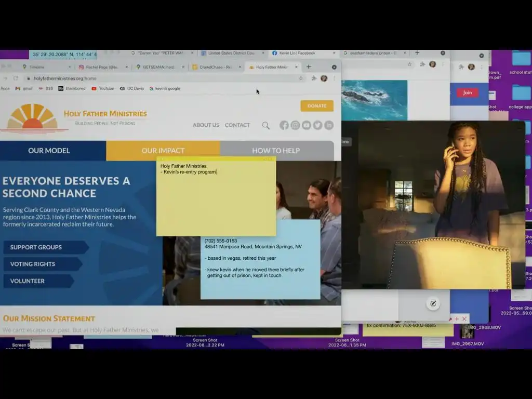Screen dimensions: 532x399
Task: Open the blackbored bookmark
Action: [72, 88]
